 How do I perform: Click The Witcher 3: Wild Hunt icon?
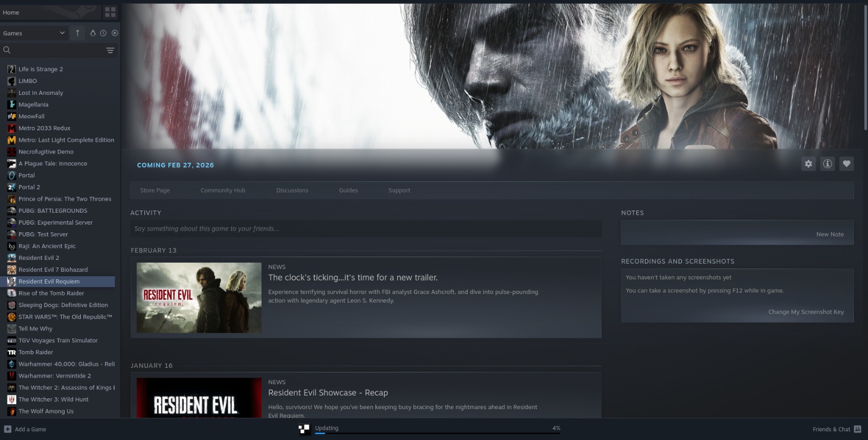pos(11,399)
